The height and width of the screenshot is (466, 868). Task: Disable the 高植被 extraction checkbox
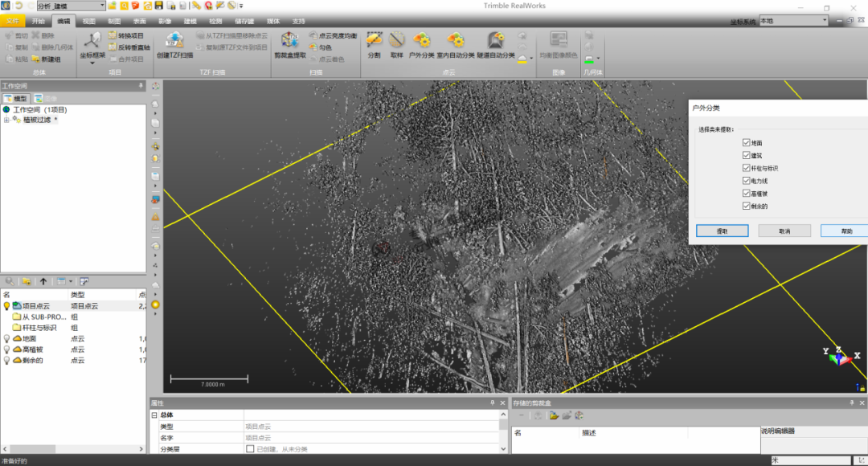point(747,192)
